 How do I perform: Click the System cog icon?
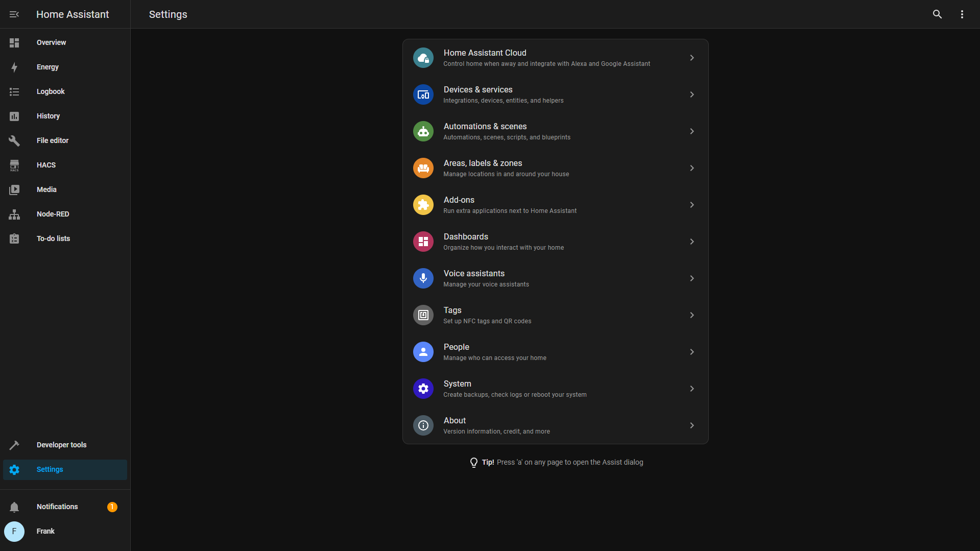coord(423,389)
